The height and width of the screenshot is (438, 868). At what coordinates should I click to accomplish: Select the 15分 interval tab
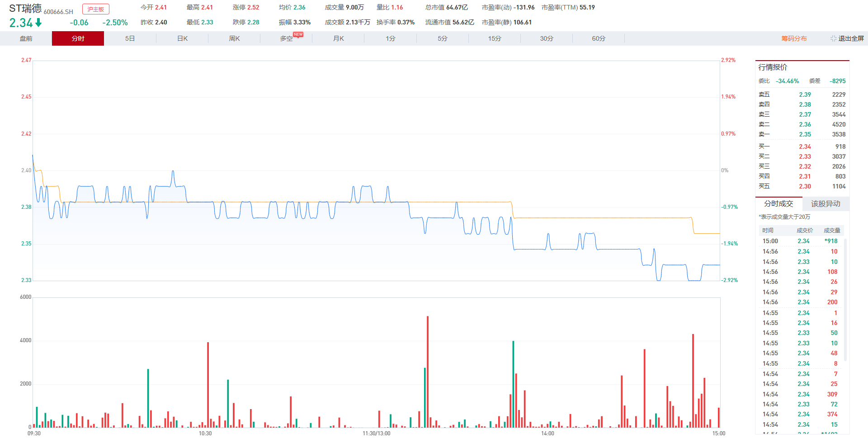(x=494, y=38)
